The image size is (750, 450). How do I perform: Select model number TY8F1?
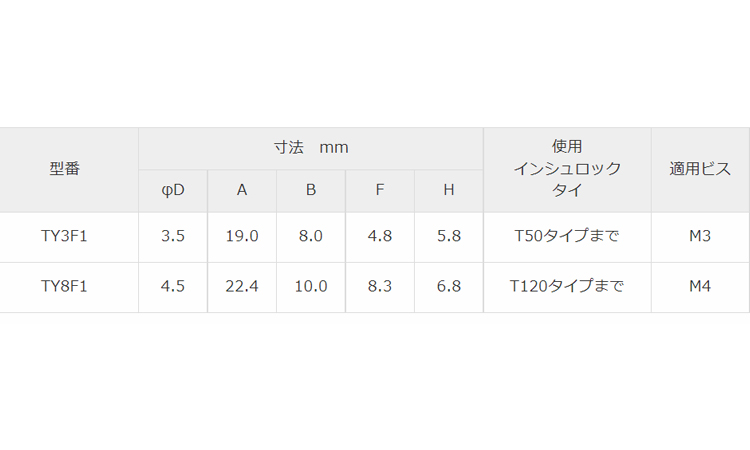(65, 286)
